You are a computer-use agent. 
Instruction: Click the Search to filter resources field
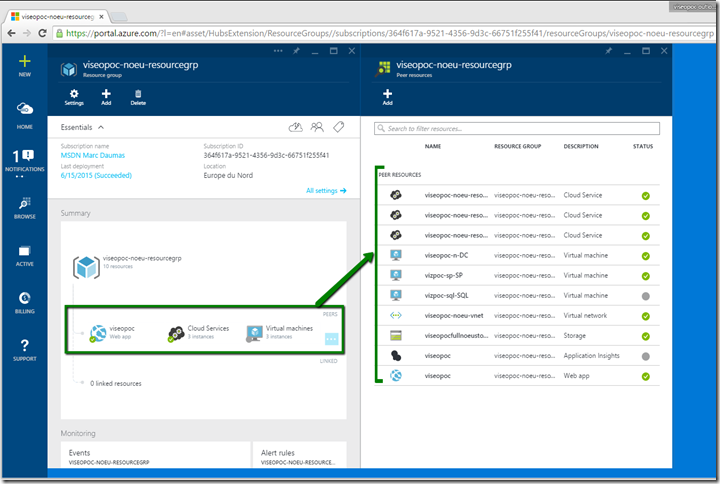point(517,129)
